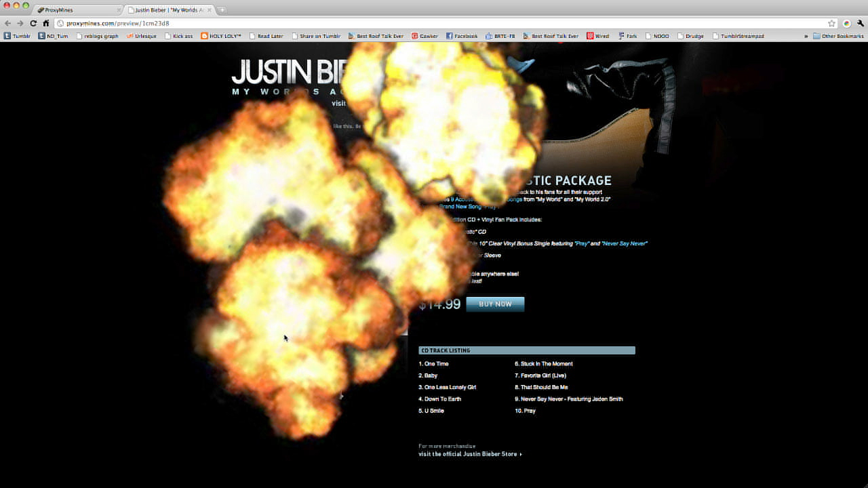
Task: Close the ProxyMines tab
Action: coord(119,10)
